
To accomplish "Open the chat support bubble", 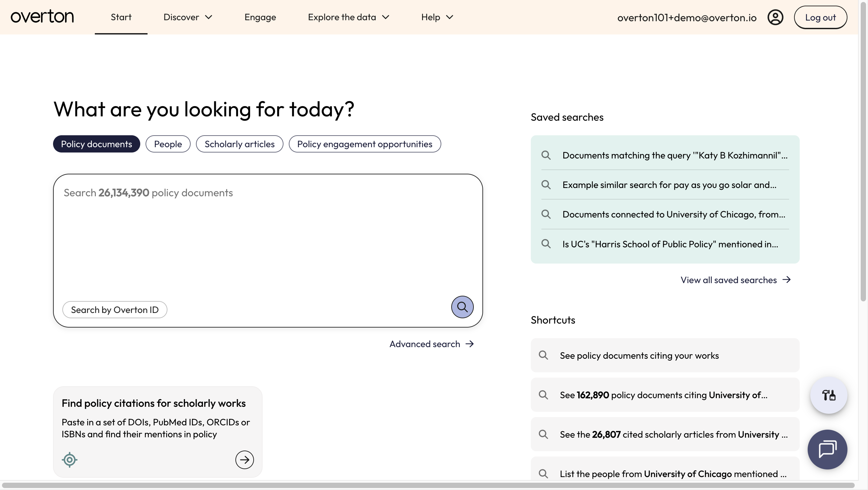I will [827, 449].
